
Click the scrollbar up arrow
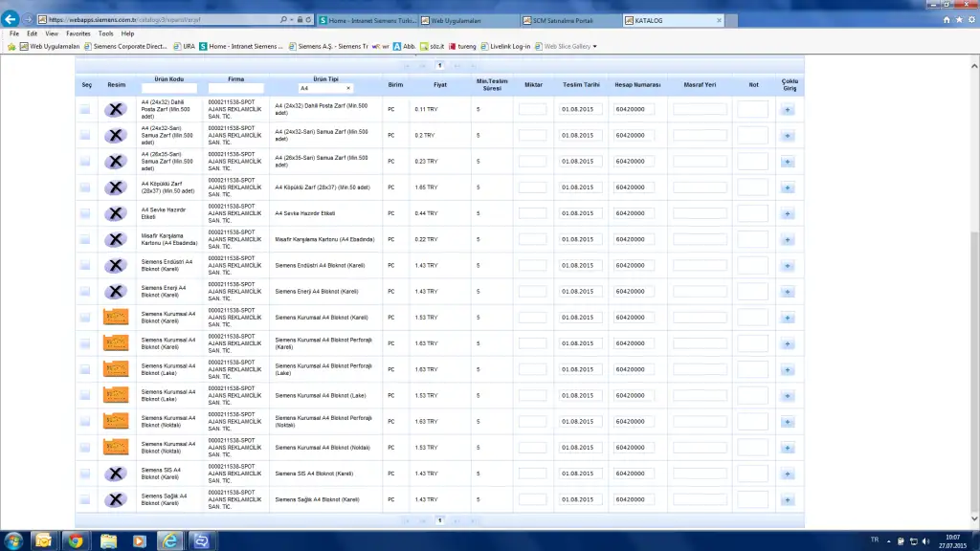[974, 66]
